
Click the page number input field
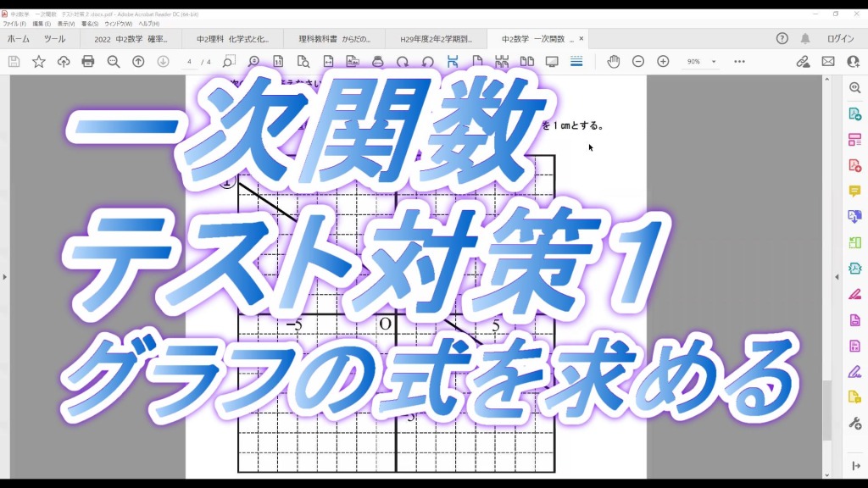pyautogui.click(x=189, y=62)
